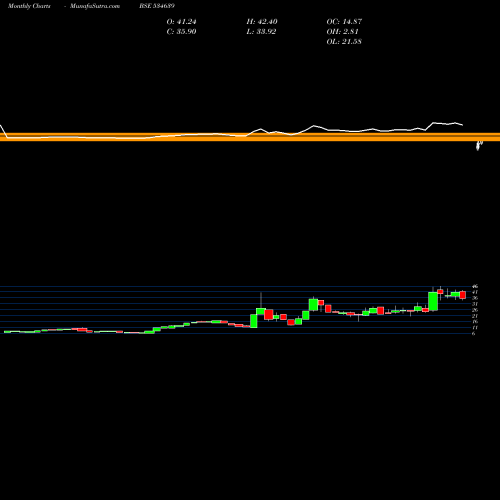Select the close value "C: 35.90"
The width and height of the screenshot is (500, 500).
181,32
